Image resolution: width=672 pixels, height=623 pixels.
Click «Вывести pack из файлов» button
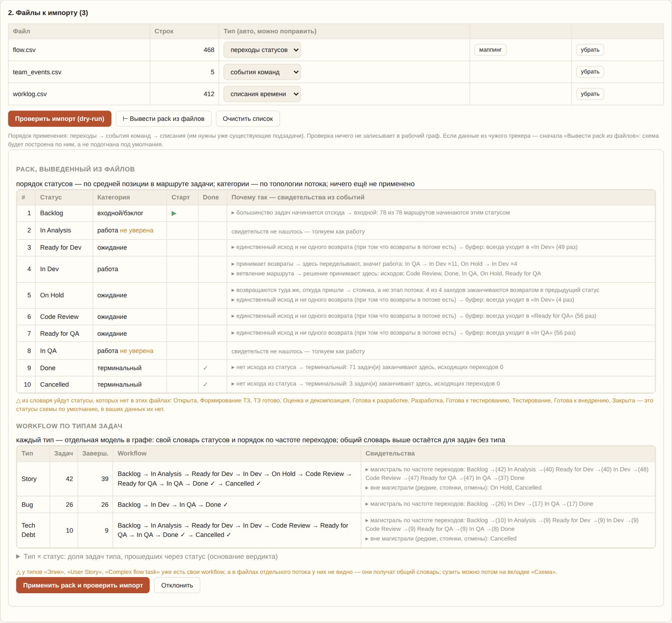coord(163,119)
